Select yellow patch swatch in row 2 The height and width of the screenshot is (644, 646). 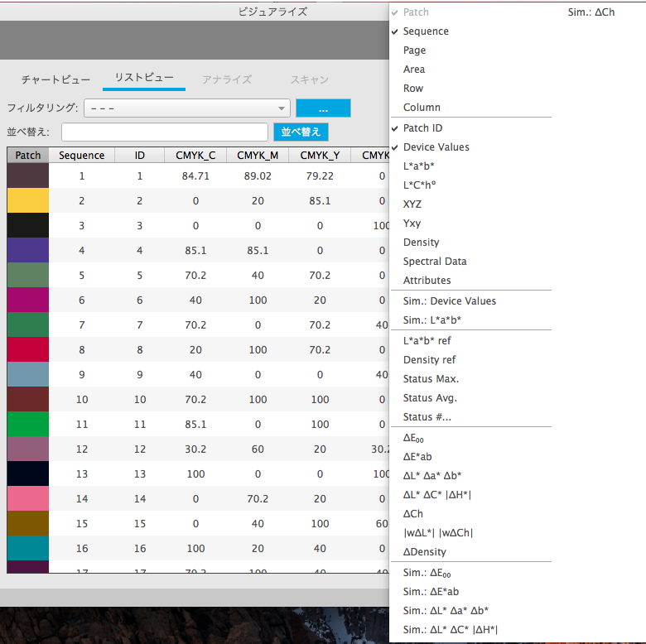[x=28, y=200]
